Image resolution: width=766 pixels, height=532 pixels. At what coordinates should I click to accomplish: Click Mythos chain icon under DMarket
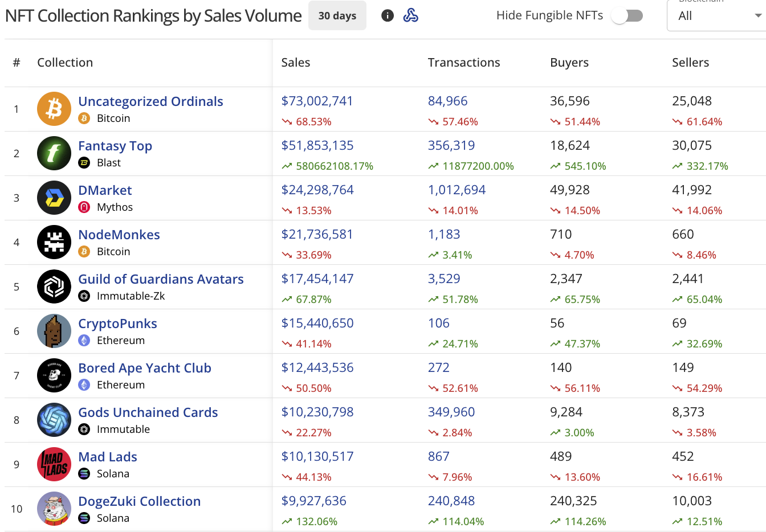click(84, 207)
